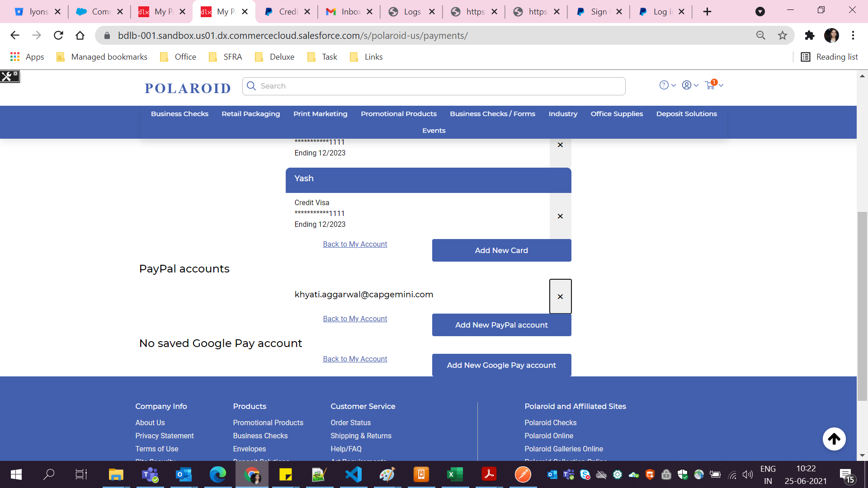The height and width of the screenshot is (488, 868).
Task: Open the Chrome extensions puzzle icon
Action: pos(809,35)
